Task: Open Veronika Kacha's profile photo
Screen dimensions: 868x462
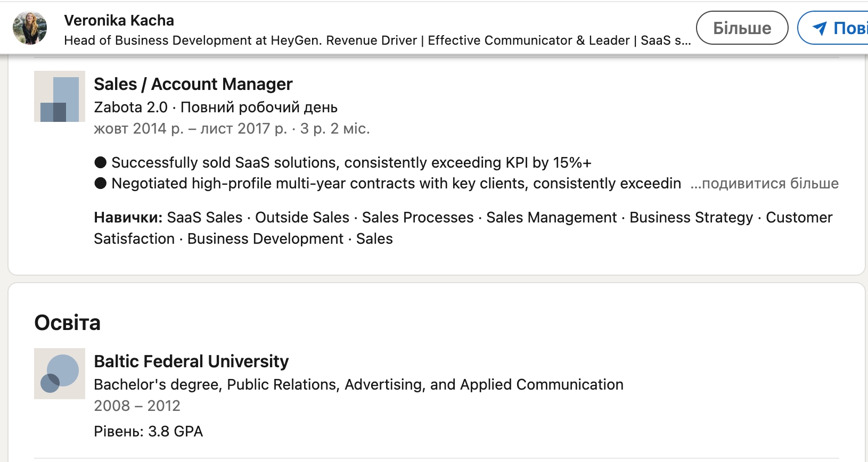Action: pyautogui.click(x=30, y=28)
